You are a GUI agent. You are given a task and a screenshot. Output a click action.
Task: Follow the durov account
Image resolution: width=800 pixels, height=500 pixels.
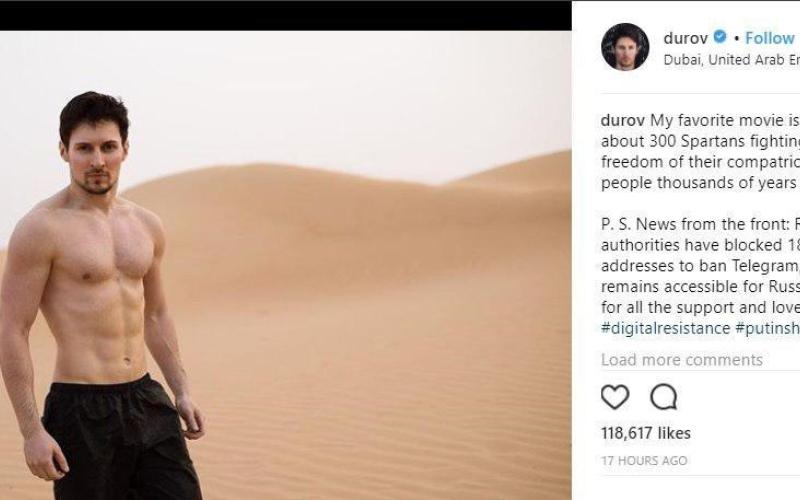pos(769,38)
